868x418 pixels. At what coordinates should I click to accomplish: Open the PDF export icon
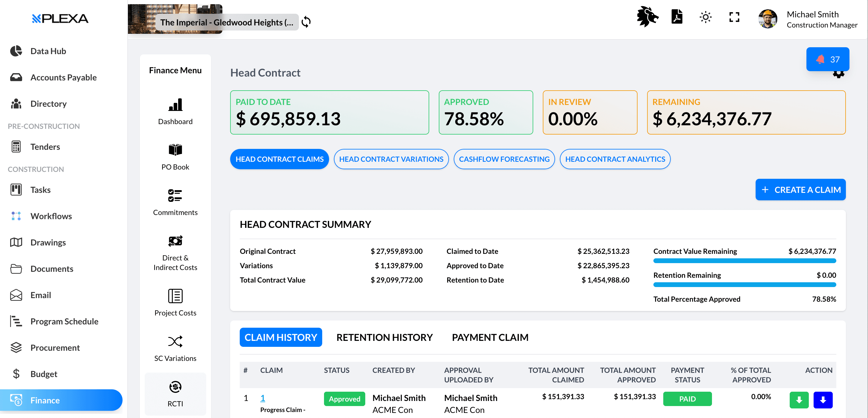click(x=677, y=17)
